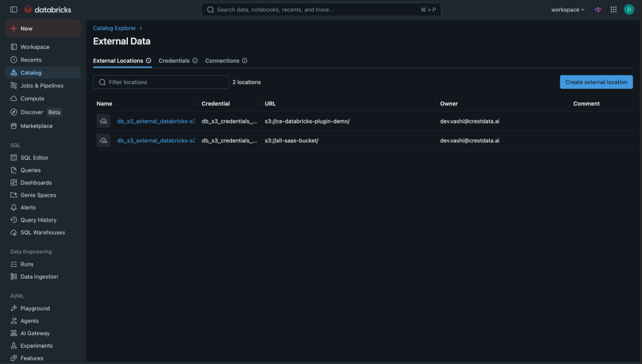Open Jobs & Pipelines
This screenshot has width=642, height=364.
tap(43, 85)
